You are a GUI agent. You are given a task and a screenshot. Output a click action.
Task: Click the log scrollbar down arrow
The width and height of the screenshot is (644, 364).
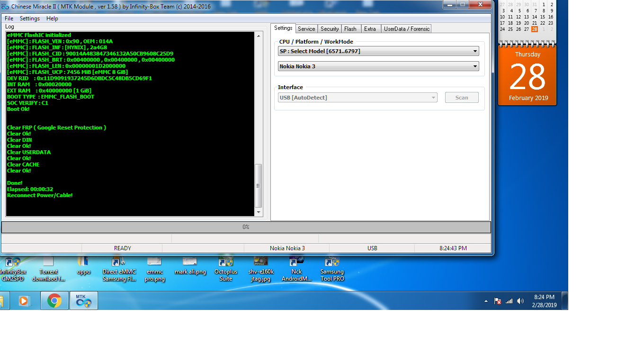259,212
